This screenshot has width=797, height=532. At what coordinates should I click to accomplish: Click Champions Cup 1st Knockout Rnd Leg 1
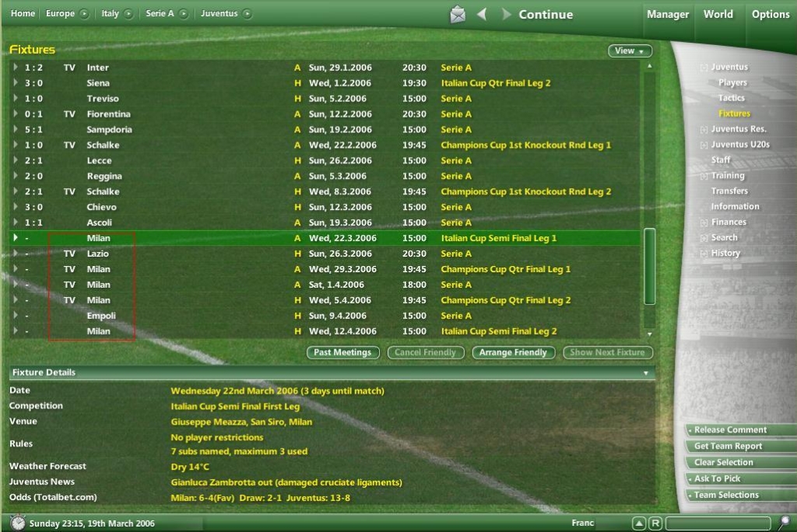525,145
